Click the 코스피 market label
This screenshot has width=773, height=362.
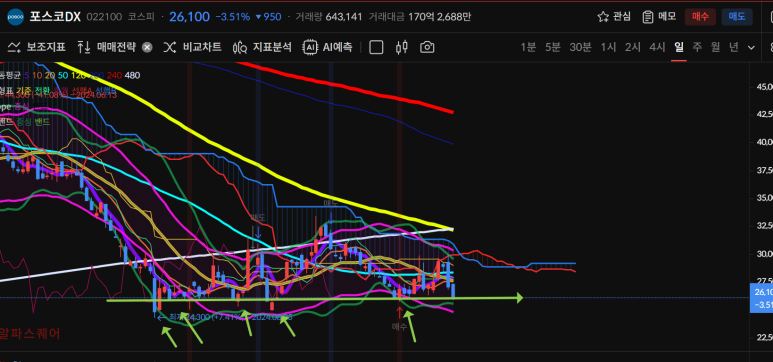[x=140, y=17]
